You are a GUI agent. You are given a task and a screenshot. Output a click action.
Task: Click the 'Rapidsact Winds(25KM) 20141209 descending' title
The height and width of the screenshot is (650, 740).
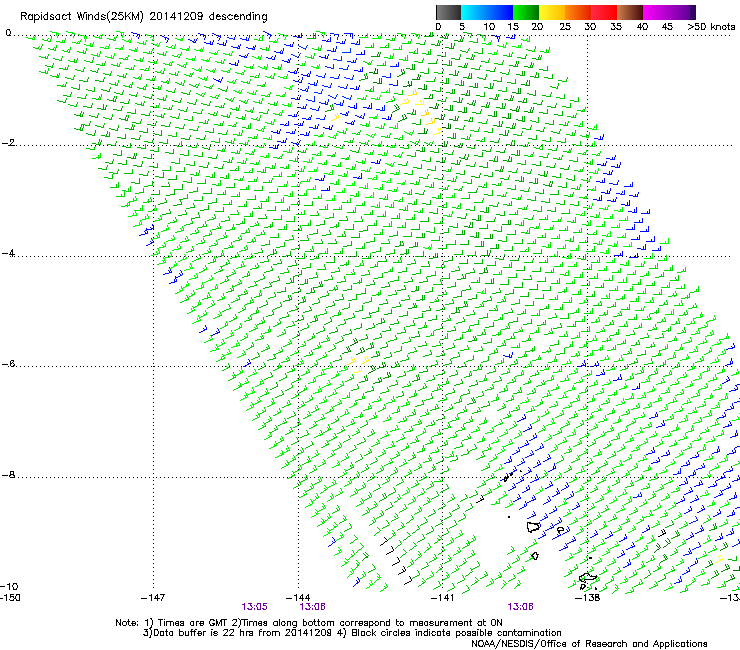pyautogui.click(x=144, y=17)
